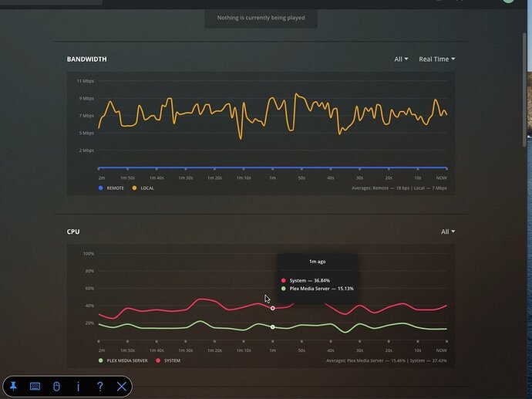This screenshot has height=399, width=532.
Task: Click the green user avatar at top right
Action: (508, 1)
